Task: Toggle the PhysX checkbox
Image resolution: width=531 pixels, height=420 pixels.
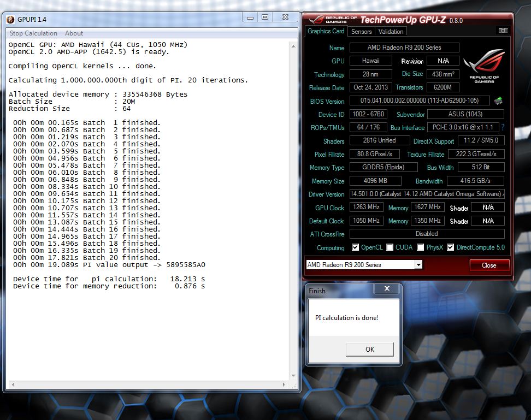Action: point(420,247)
